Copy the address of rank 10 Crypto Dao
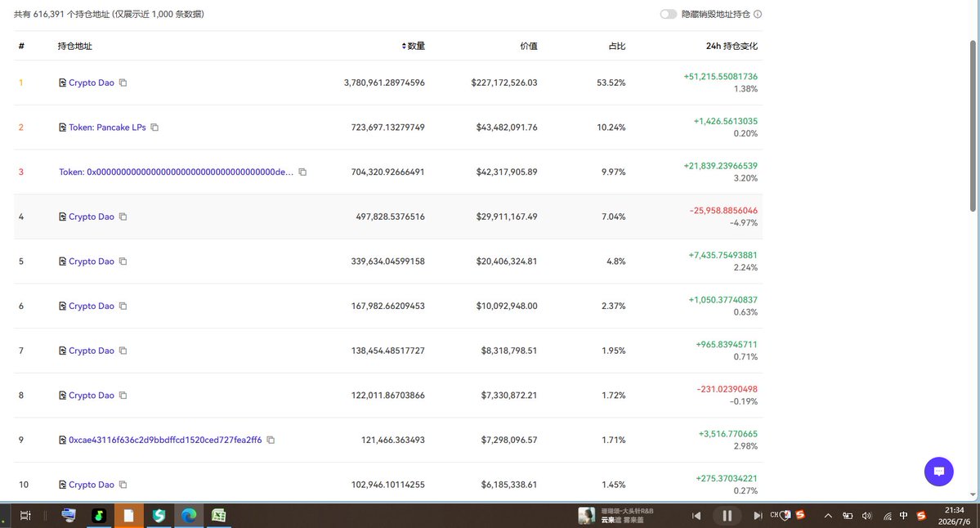Image resolution: width=980 pixels, height=528 pixels. [x=123, y=484]
